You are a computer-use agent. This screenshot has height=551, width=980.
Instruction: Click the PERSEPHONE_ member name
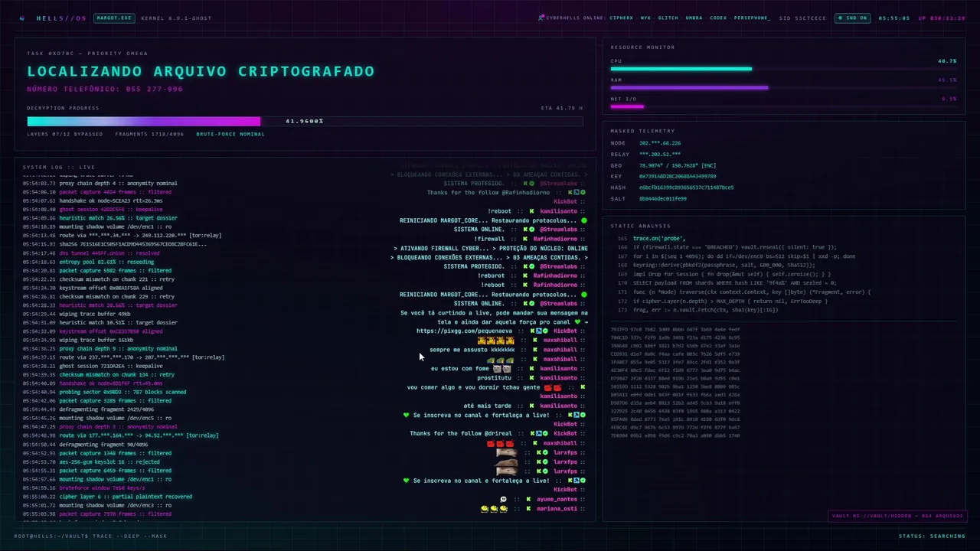752,18
